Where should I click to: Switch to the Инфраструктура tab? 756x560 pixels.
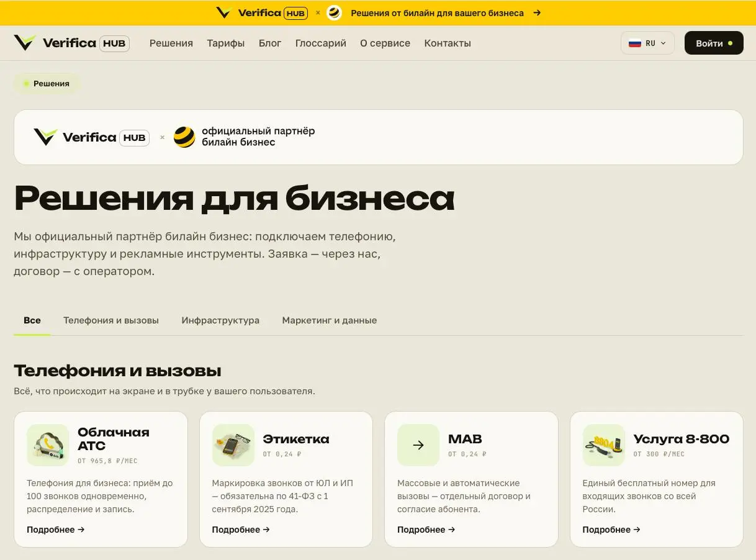point(220,320)
